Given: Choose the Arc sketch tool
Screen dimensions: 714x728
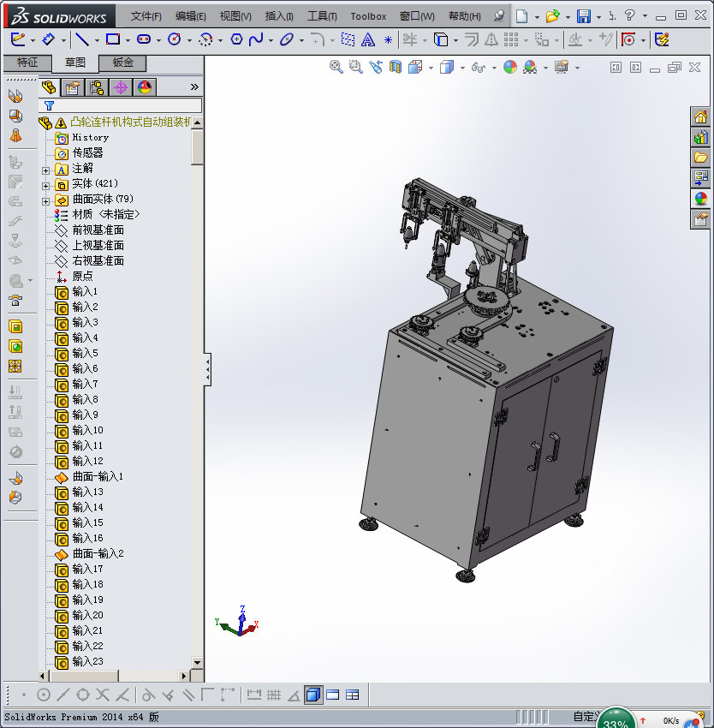Looking at the screenshot, I should pyautogui.click(x=205, y=40).
